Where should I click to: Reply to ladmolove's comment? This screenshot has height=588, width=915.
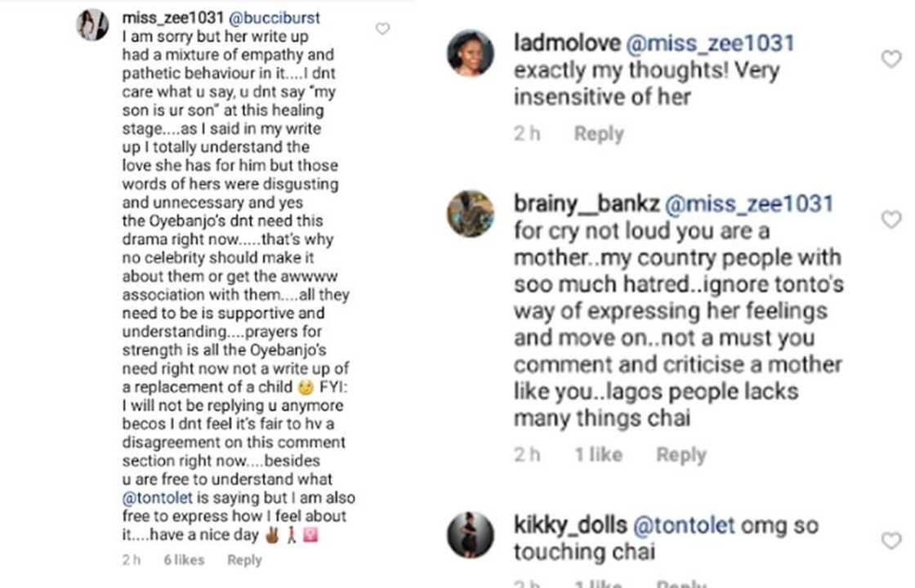(x=598, y=134)
